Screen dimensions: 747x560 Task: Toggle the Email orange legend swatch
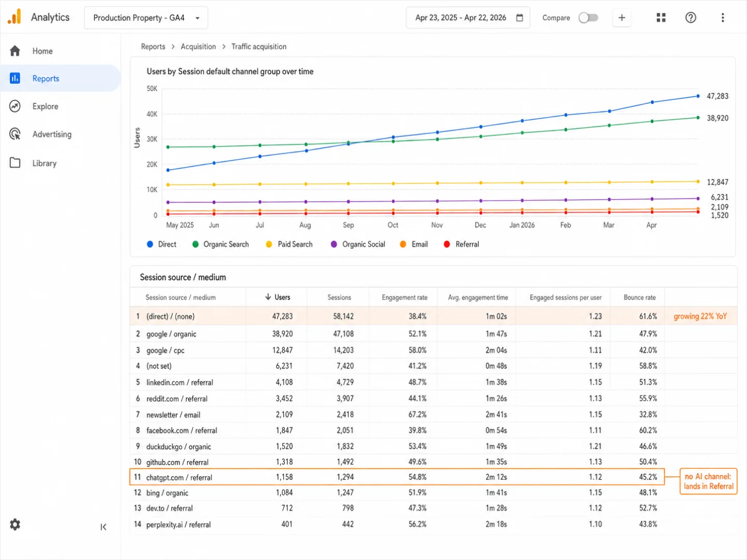click(x=403, y=244)
